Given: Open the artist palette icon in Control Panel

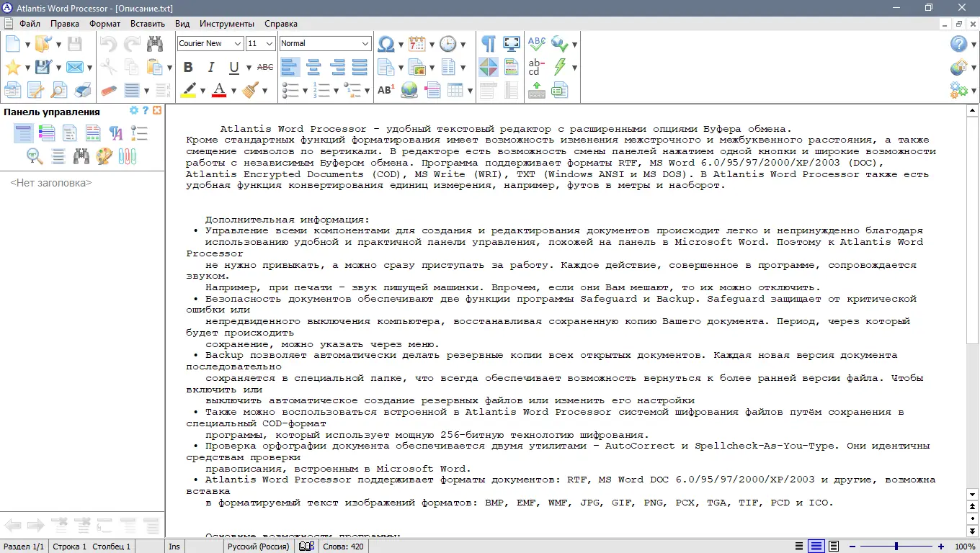Looking at the screenshot, I should tap(104, 156).
